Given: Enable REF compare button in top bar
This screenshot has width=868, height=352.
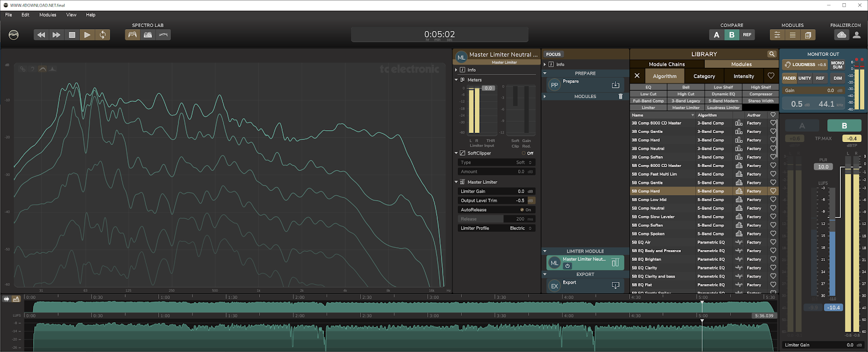Looking at the screenshot, I should tap(747, 35).
